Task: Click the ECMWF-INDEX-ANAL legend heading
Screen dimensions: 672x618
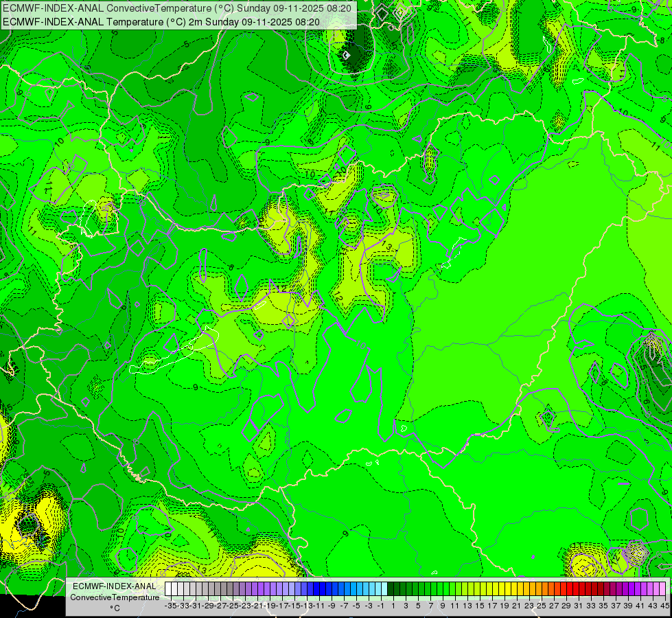Action: [115, 586]
